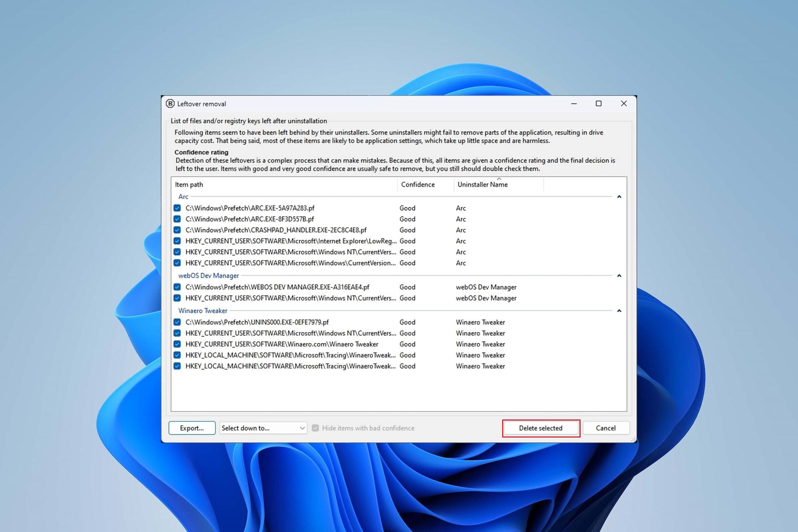The height and width of the screenshot is (532, 798).
Task: Click the resize grip at window corner
Action: [x=633, y=439]
